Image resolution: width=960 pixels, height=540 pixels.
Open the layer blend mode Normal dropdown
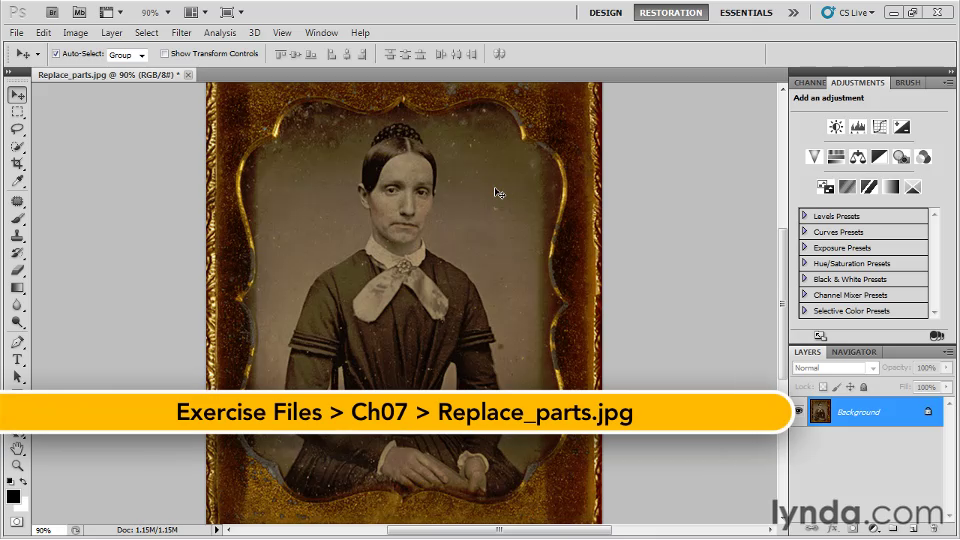(x=836, y=368)
